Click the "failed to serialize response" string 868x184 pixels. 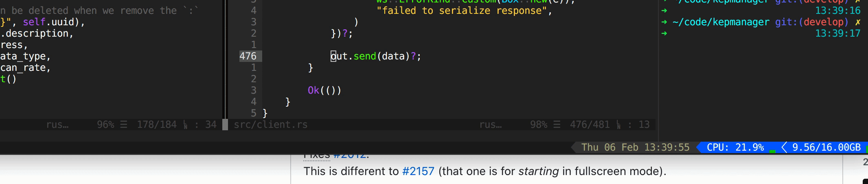pyautogui.click(x=461, y=11)
